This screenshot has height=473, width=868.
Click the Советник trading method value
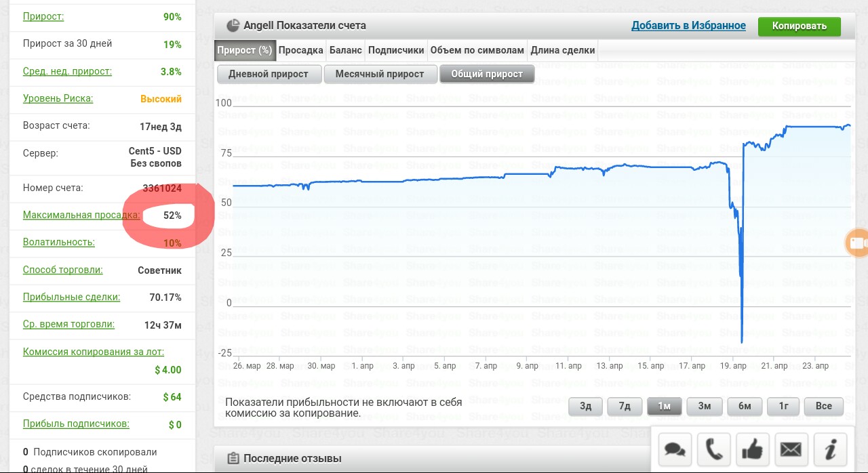tap(160, 270)
